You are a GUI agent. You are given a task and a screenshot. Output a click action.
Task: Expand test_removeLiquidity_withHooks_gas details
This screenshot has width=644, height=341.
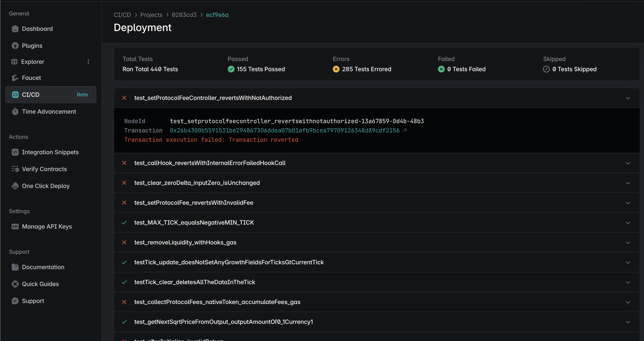(628, 242)
